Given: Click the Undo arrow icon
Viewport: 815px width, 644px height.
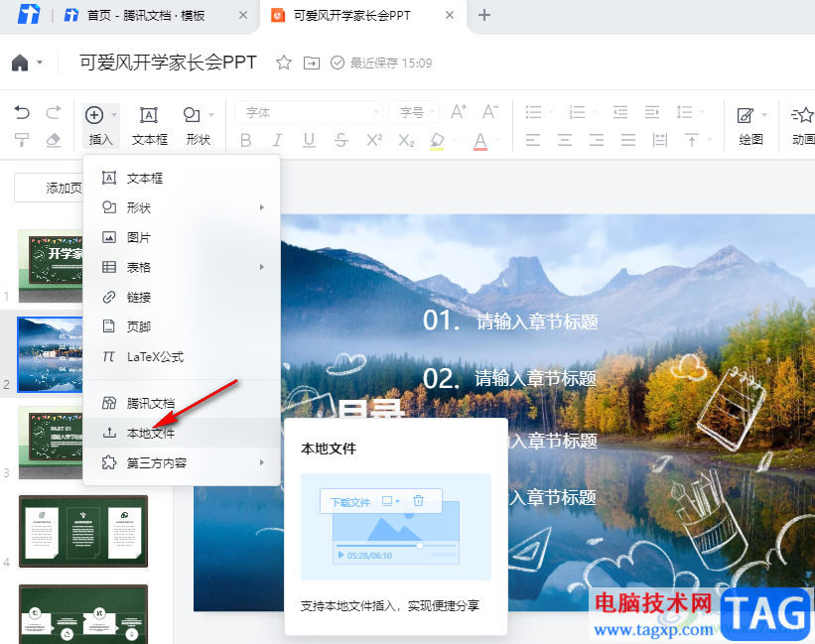Looking at the screenshot, I should click(22, 112).
